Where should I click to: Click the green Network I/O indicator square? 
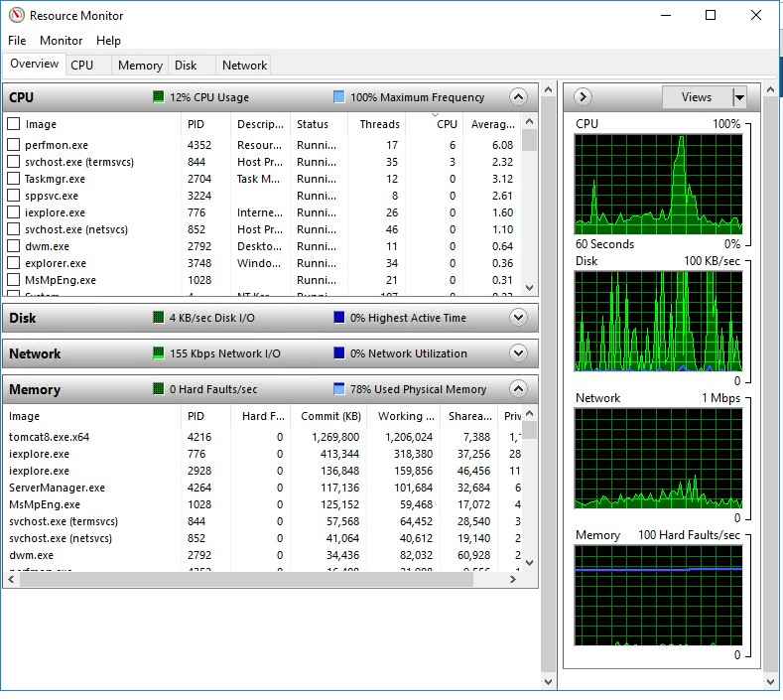point(159,353)
